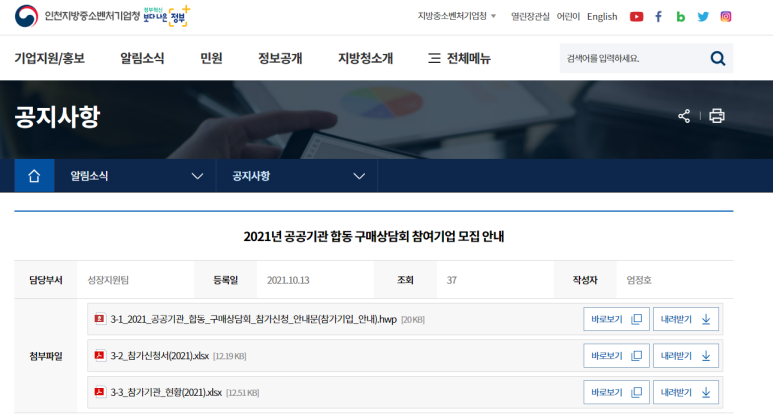
Task: Click the author name 엄정호
Action: [638, 280]
